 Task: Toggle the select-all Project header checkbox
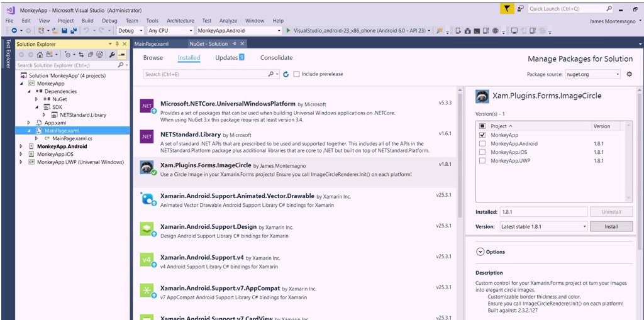(482, 126)
